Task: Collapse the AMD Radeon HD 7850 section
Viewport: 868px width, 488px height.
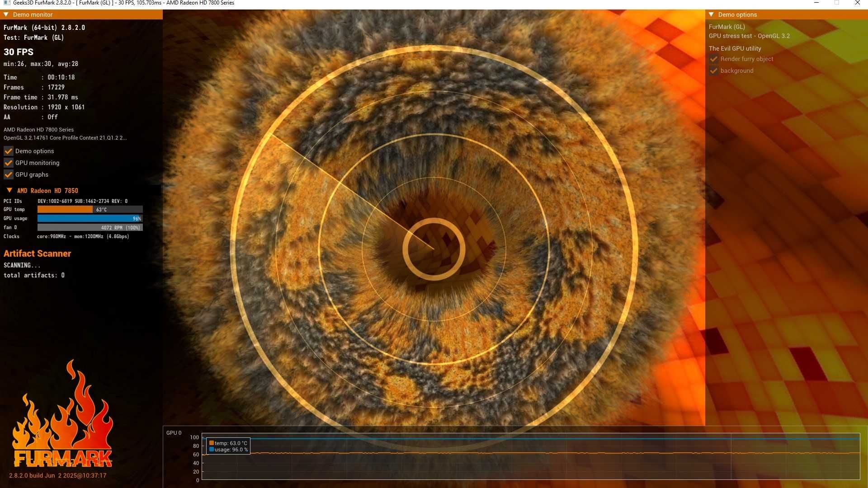Action: coord(9,190)
